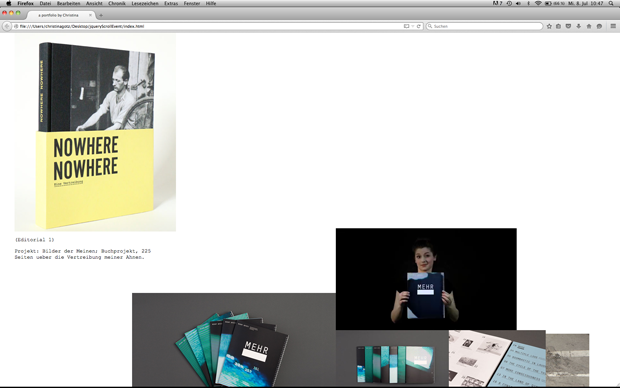Click the page info globe icon in URL bar

tap(16, 26)
